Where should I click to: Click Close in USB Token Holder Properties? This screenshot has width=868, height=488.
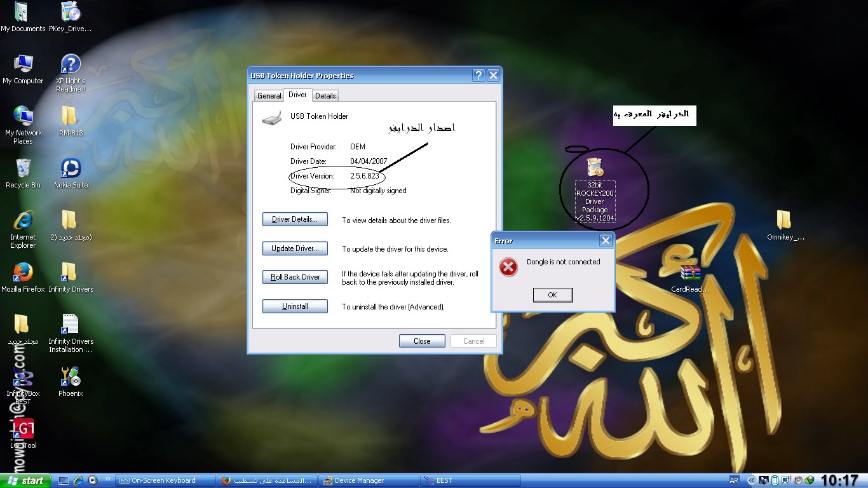click(x=422, y=341)
